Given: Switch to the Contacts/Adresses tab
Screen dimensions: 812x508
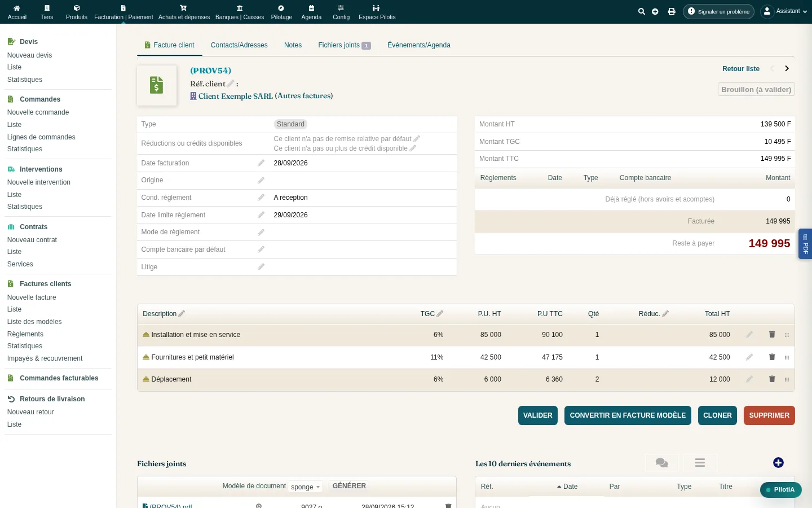Looking at the screenshot, I should (239, 45).
